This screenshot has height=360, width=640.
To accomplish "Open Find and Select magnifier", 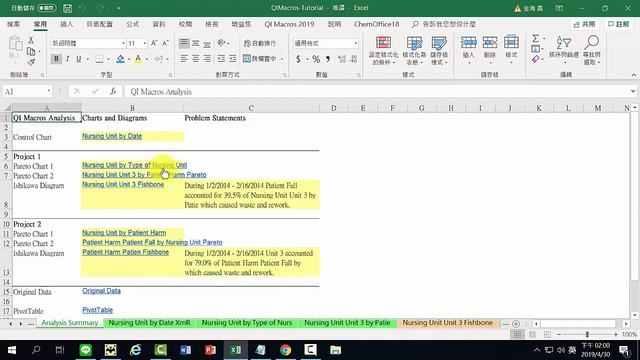I will (591, 50).
